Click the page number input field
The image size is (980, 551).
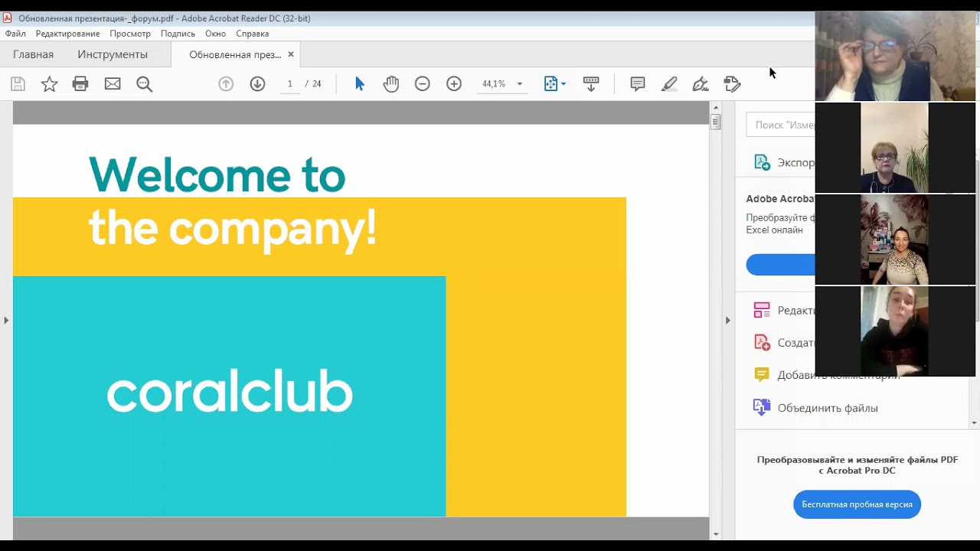(x=290, y=84)
